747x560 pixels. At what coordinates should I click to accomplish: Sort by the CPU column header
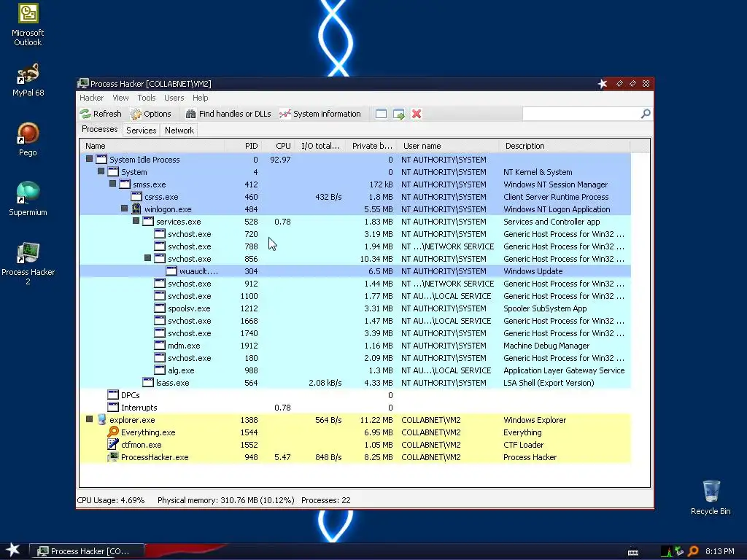click(x=278, y=146)
